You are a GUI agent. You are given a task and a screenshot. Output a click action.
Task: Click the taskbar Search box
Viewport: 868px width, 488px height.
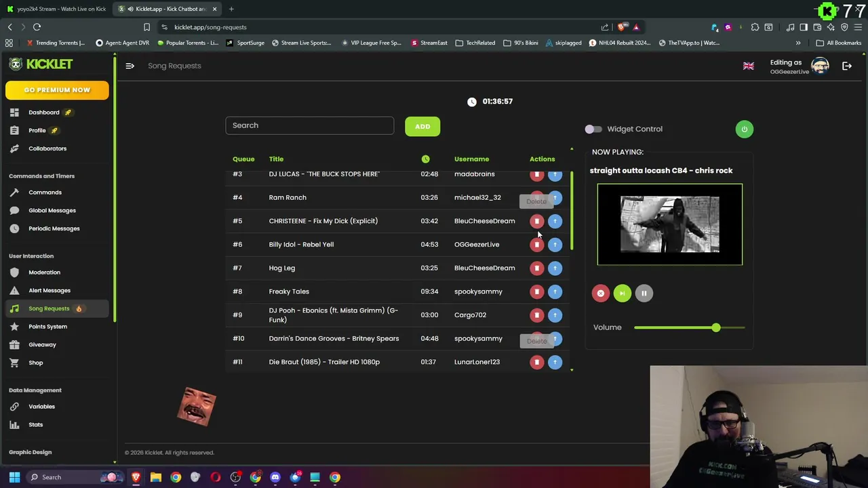point(75,477)
